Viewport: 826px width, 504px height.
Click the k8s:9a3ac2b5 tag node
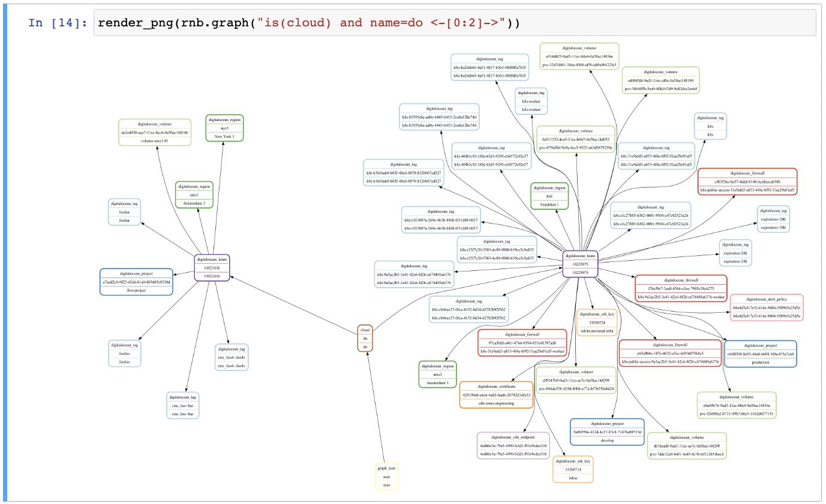[x=414, y=274]
